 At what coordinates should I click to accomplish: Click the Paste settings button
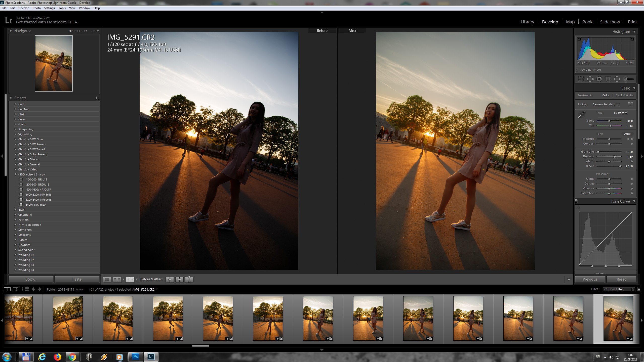(x=76, y=279)
